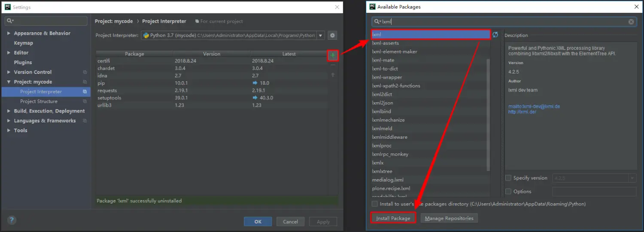The image size is (644, 232).
Task: Select the urllib3 package row
Action: (x=212, y=105)
